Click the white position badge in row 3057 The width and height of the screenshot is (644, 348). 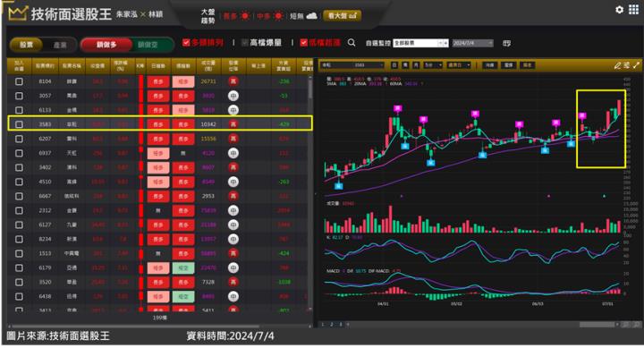pyautogui.click(x=233, y=96)
